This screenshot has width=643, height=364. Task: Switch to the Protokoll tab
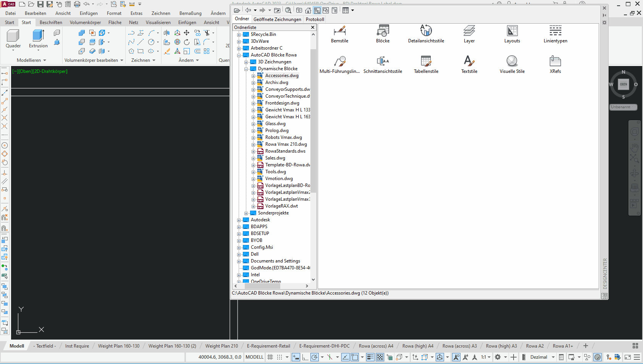pyautogui.click(x=315, y=19)
